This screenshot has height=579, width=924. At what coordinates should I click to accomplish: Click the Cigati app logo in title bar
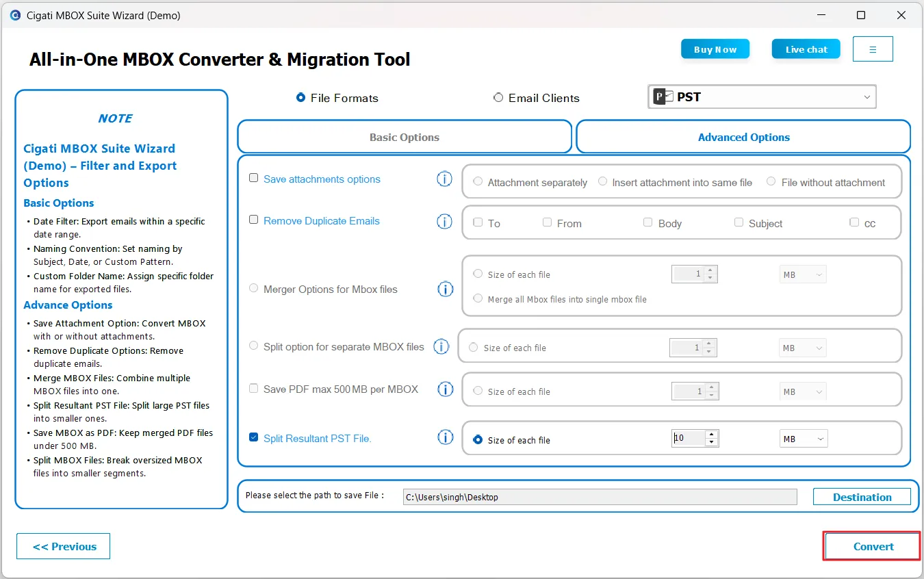point(15,15)
